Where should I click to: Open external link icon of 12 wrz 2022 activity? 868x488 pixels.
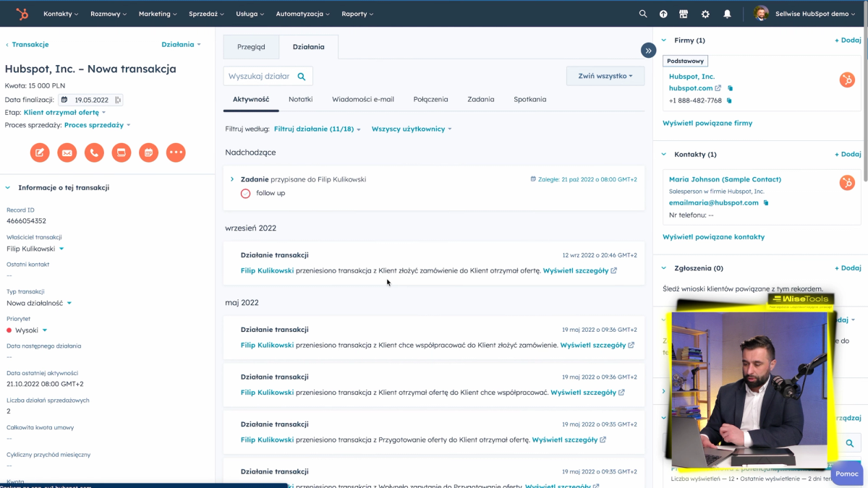click(614, 271)
